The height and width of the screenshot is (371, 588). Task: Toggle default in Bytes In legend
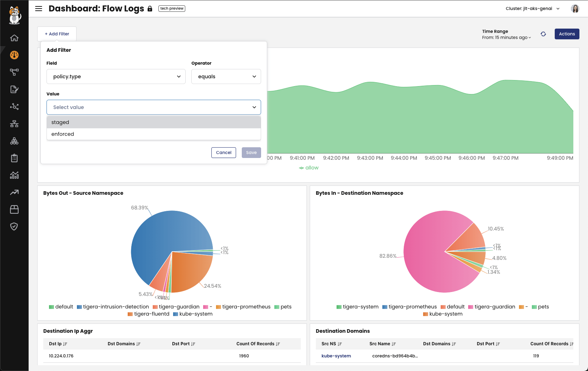453,307
